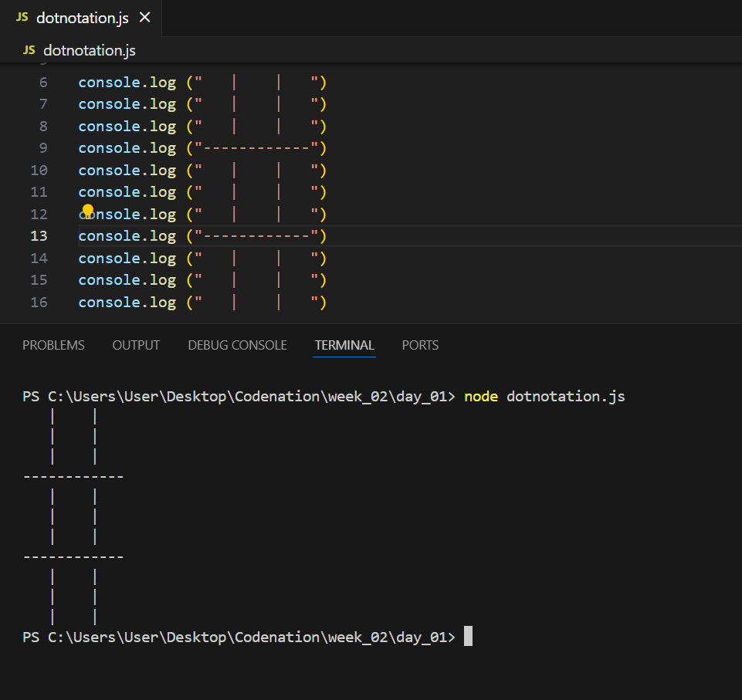Select the dotnotation.js editor tab

coord(81,18)
